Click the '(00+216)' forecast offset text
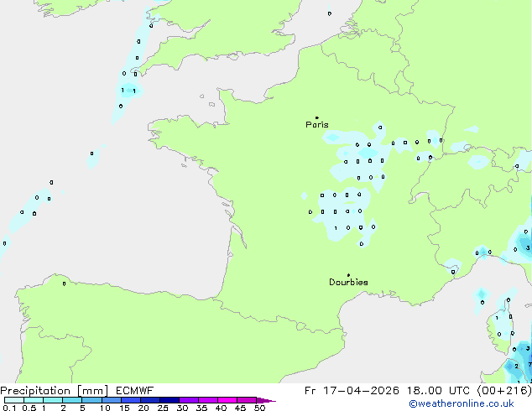 point(504,391)
